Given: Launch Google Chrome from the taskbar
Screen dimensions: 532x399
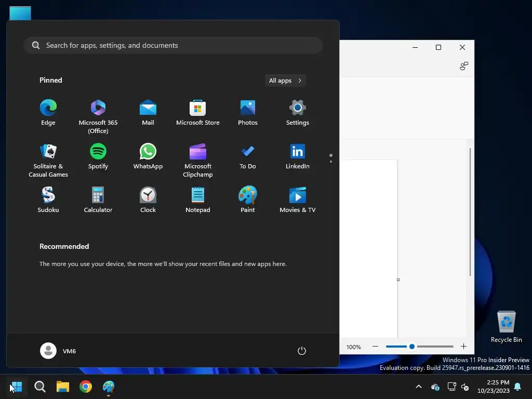Looking at the screenshot, I should [86, 387].
